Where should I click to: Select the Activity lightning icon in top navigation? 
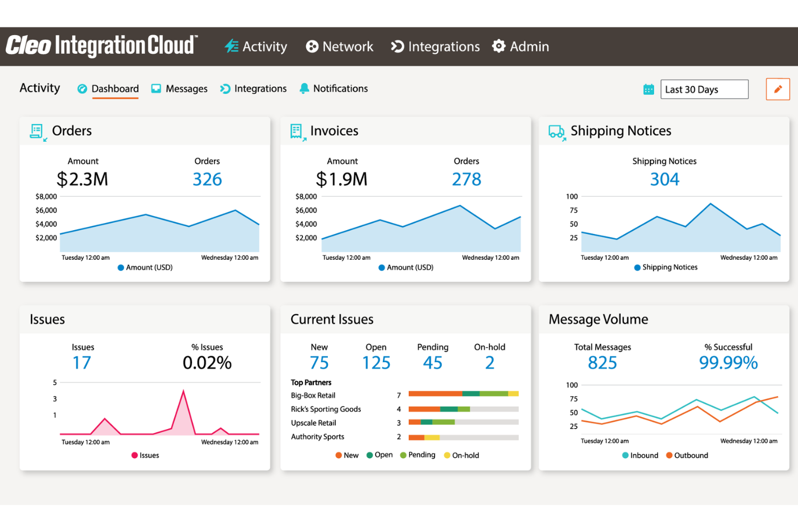[231, 46]
